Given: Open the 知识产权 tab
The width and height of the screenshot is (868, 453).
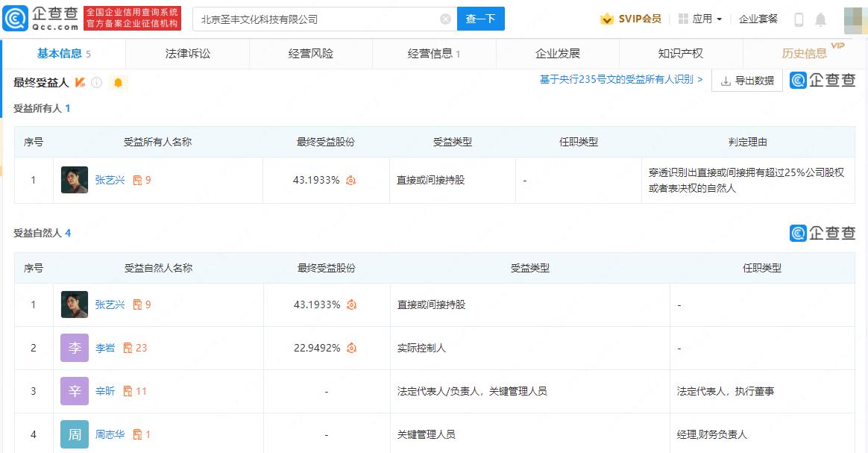Looking at the screenshot, I should pos(680,54).
